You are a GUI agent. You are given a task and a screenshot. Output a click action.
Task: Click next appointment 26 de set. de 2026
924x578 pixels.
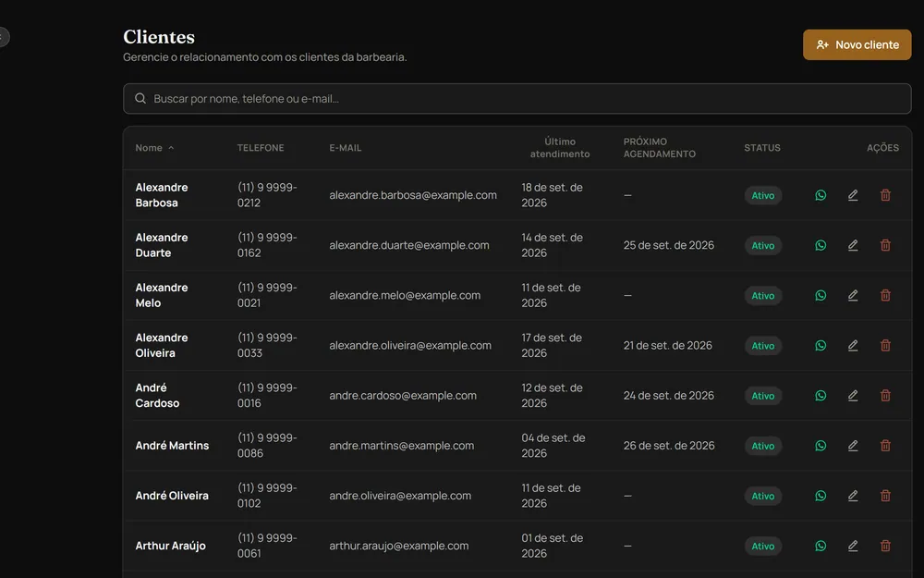(x=669, y=446)
